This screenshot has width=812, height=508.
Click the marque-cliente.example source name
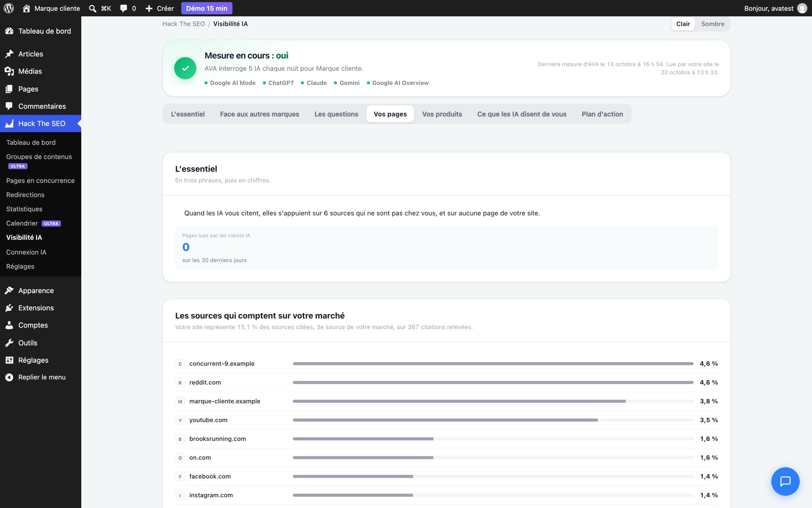pos(225,401)
